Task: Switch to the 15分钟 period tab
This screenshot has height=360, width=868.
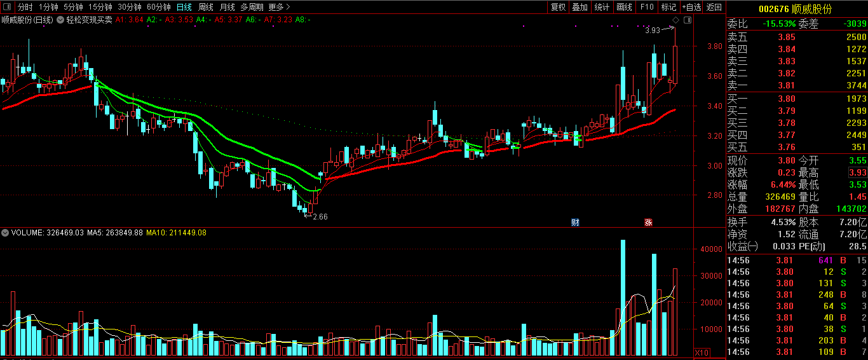Action: 100,7
